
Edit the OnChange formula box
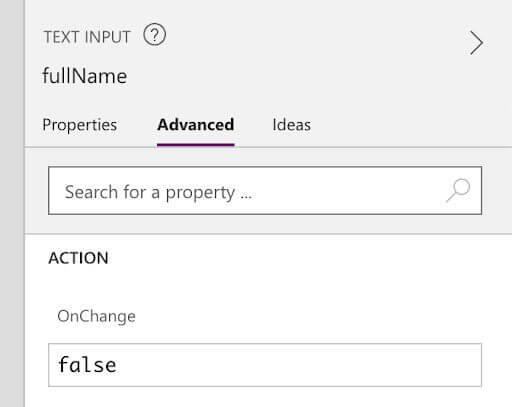[x=265, y=365]
